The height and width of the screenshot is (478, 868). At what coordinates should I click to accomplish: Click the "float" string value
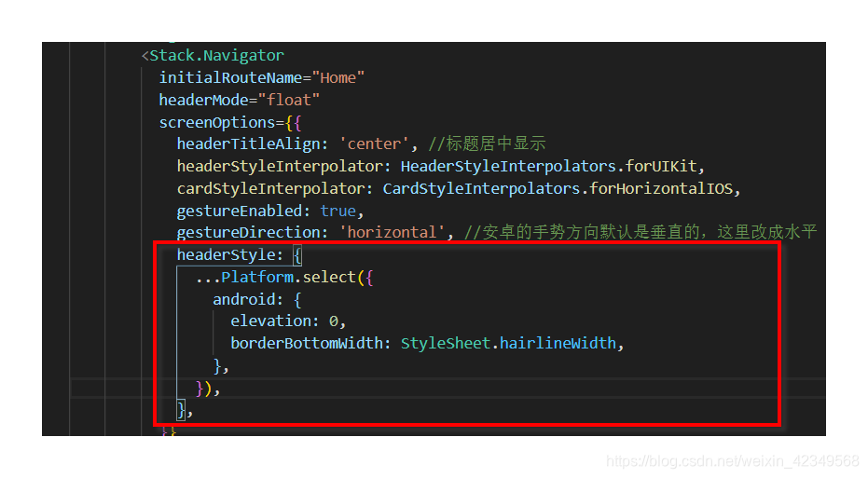[288, 100]
